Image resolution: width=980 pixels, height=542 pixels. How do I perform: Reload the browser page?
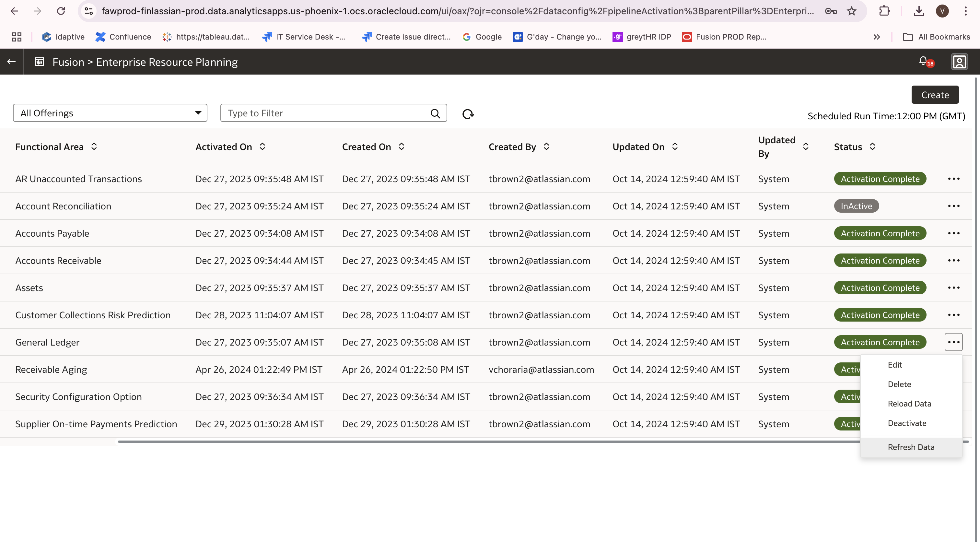[x=61, y=11]
